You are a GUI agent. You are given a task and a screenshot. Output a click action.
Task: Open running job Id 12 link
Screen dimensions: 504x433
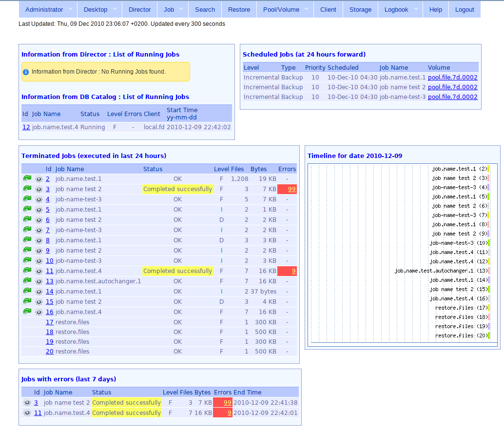(x=26, y=127)
